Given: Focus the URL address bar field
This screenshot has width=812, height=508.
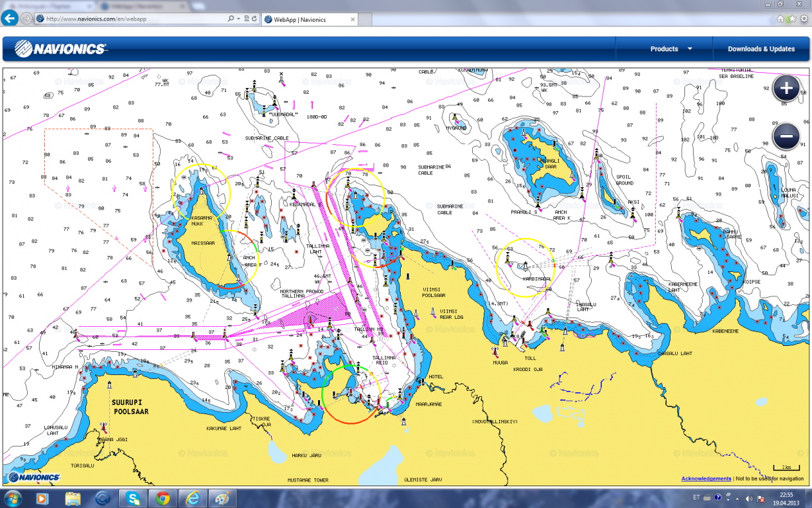Looking at the screenshot, I should 132,19.
